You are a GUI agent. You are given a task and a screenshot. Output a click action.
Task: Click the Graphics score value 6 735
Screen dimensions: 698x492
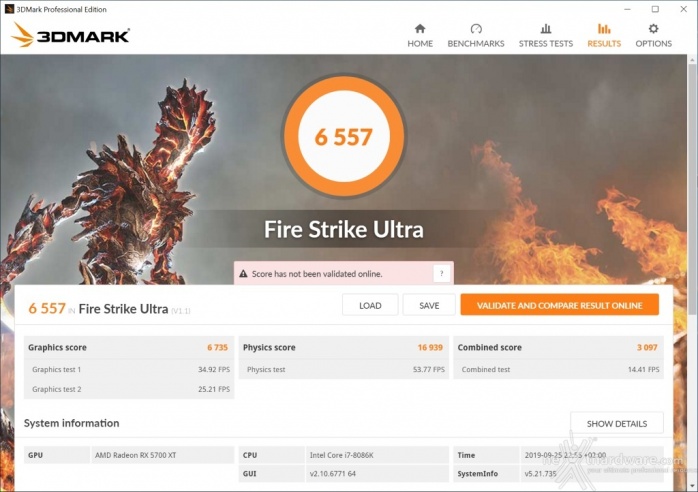pyautogui.click(x=217, y=347)
